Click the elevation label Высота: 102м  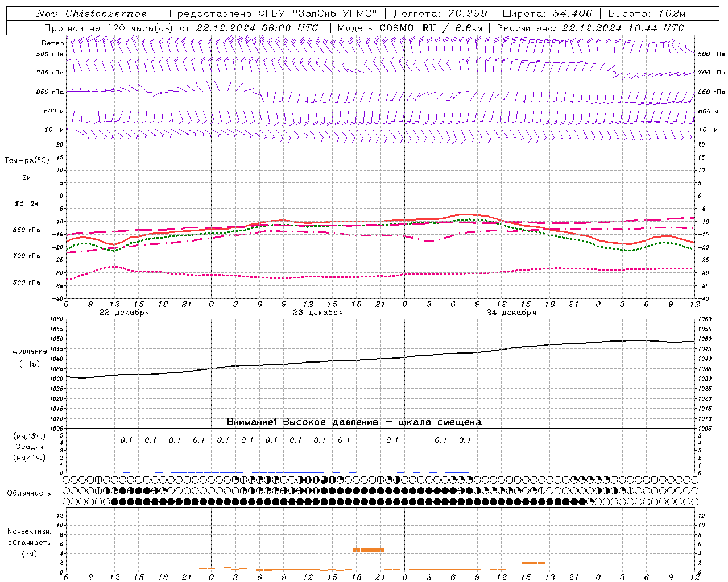tap(647, 14)
